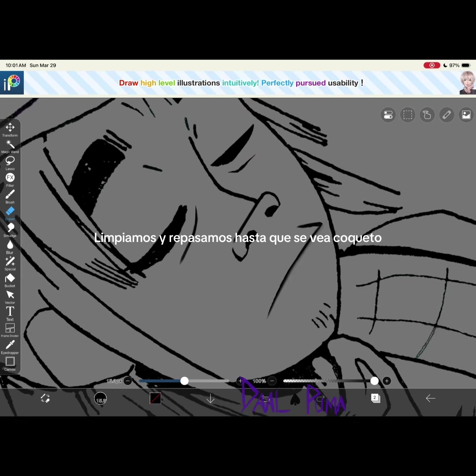Viewport: 476px width, 476px height.
Task: Choose the Lasso tool
Action: 10,164
